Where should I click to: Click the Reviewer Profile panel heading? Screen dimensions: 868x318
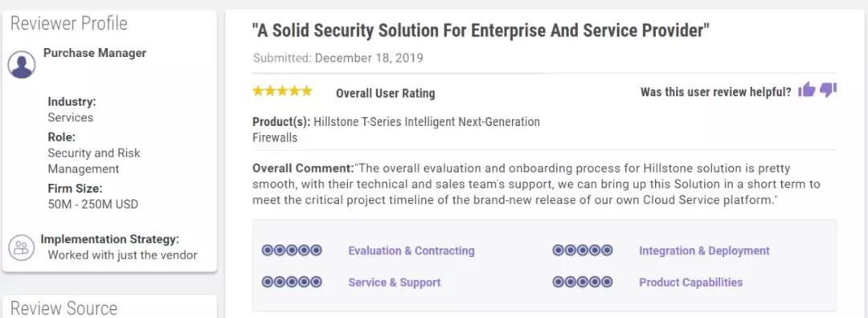[68, 23]
